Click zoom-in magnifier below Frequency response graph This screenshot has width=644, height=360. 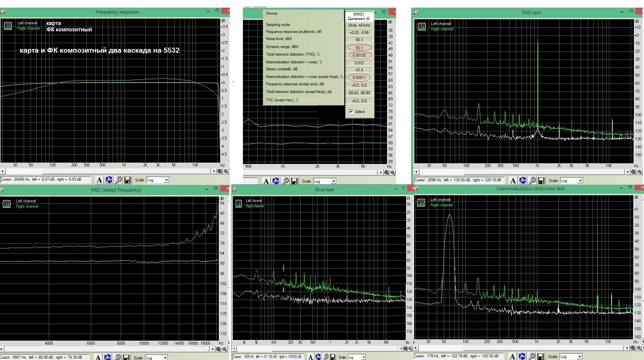220,171
